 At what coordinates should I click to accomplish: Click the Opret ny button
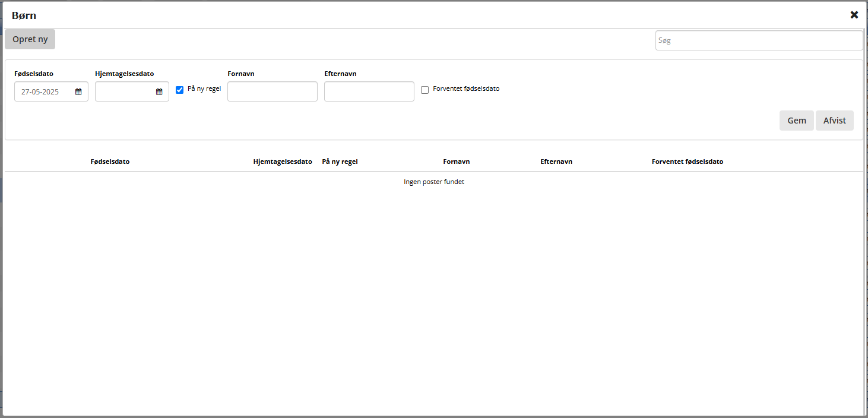click(30, 39)
